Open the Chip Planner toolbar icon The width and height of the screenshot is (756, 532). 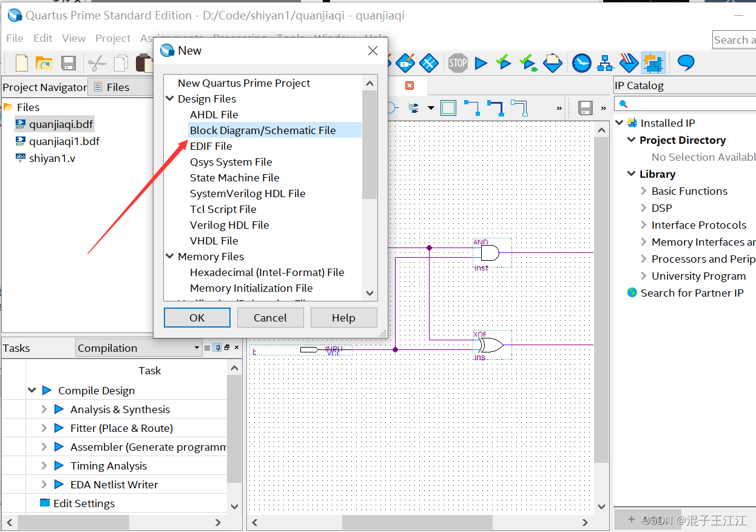[x=429, y=62]
